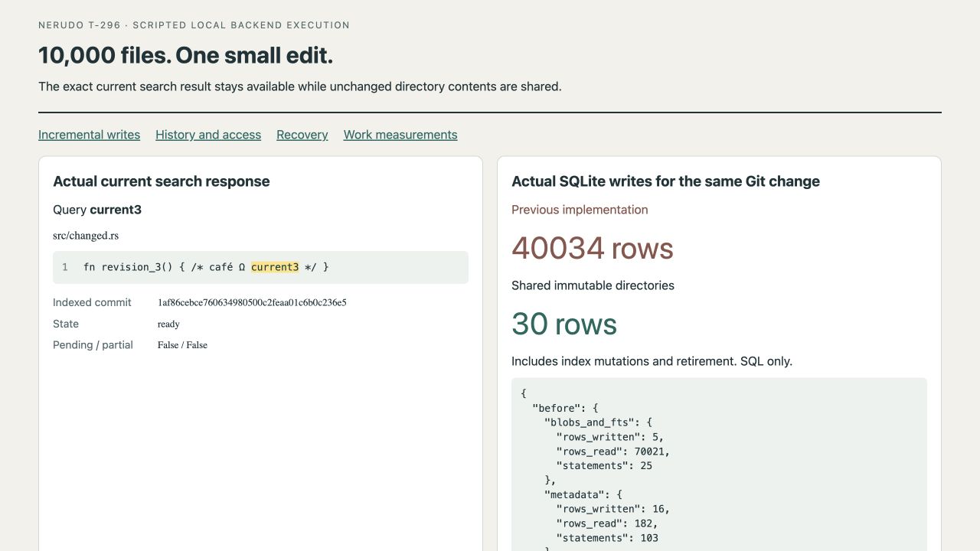The height and width of the screenshot is (551, 980).
Task: Click the '40034 rows' figure
Action: pyautogui.click(x=593, y=248)
